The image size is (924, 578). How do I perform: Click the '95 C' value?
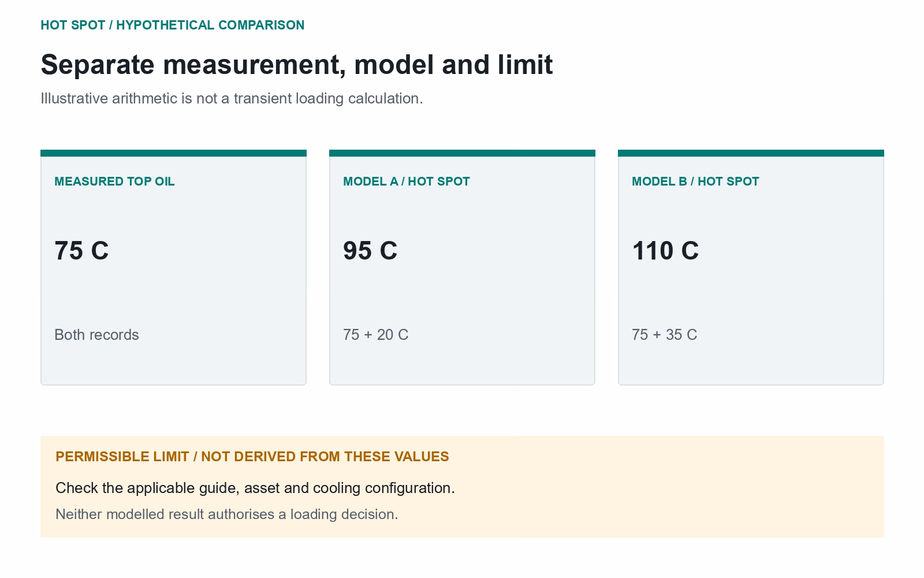pyautogui.click(x=370, y=251)
